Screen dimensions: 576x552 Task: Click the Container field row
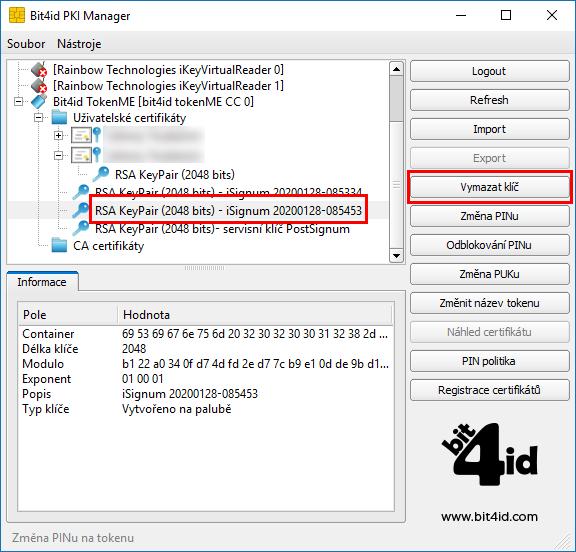(206, 334)
